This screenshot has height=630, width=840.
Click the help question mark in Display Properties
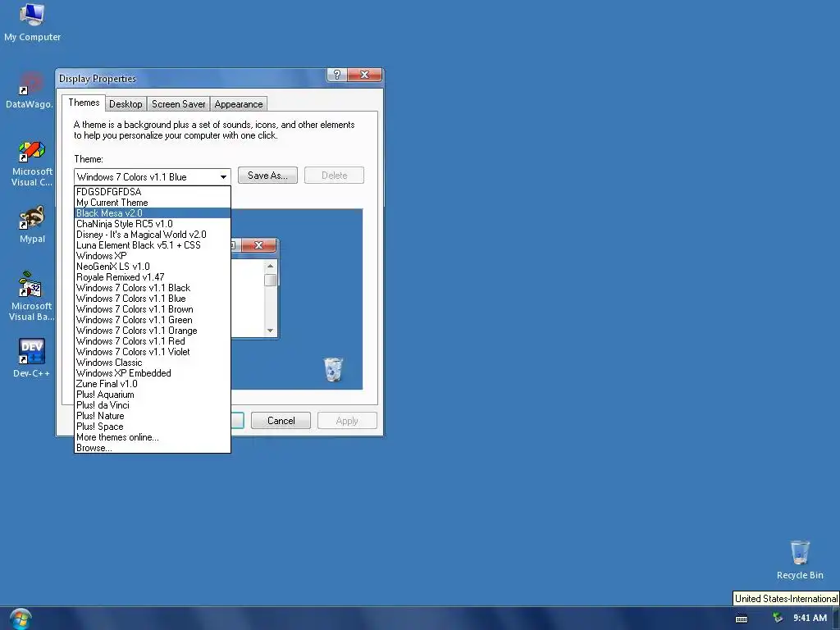[x=337, y=75]
